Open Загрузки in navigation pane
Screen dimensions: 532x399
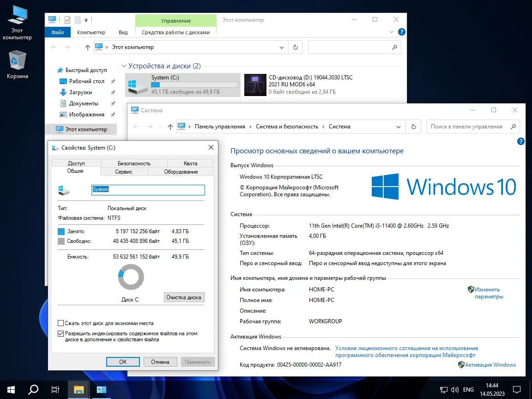[77, 92]
